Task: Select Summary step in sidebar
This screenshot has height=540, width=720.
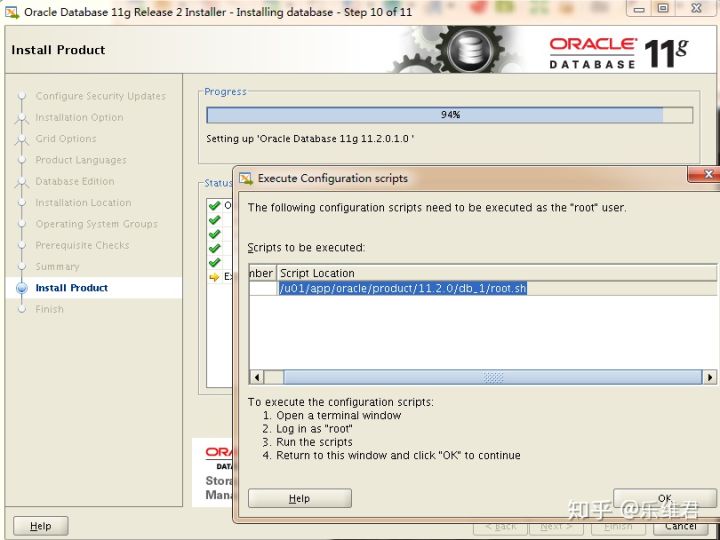Action: click(57, 267)
